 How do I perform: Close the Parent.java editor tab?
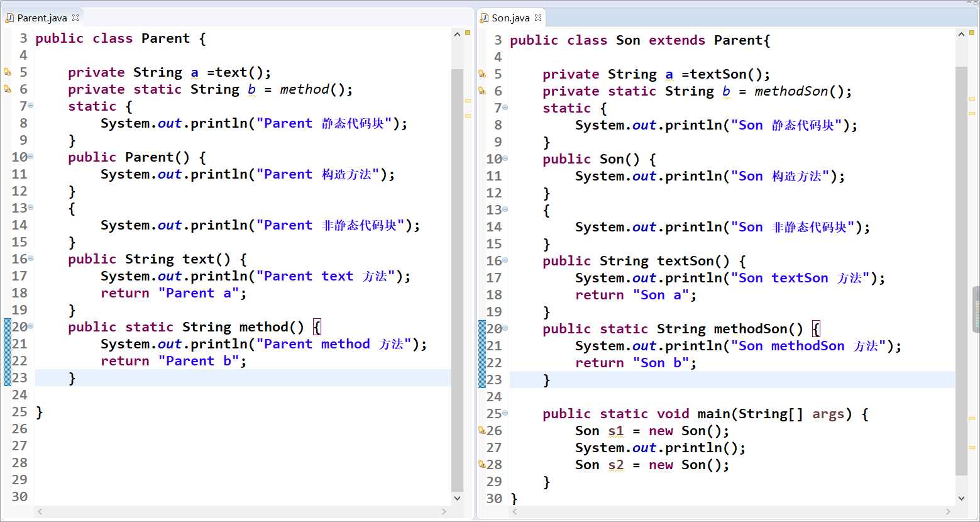[75, 18]
